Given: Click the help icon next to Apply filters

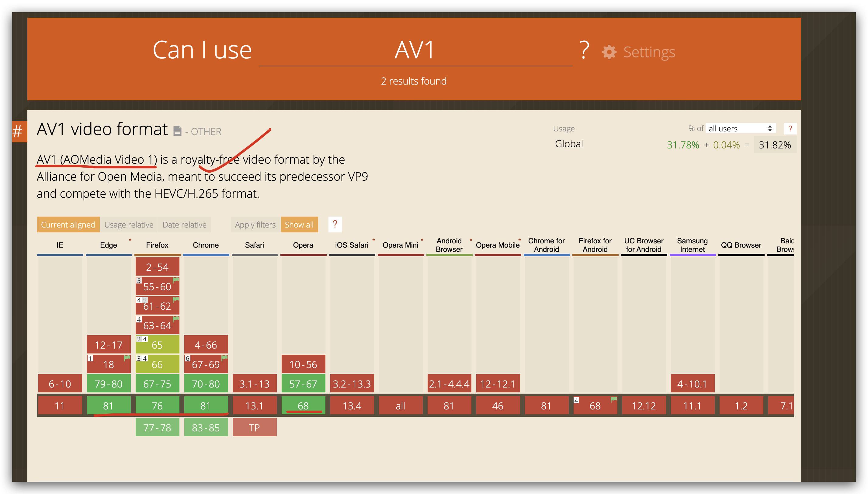Looking at the screenshot, I should click(336, 224).
